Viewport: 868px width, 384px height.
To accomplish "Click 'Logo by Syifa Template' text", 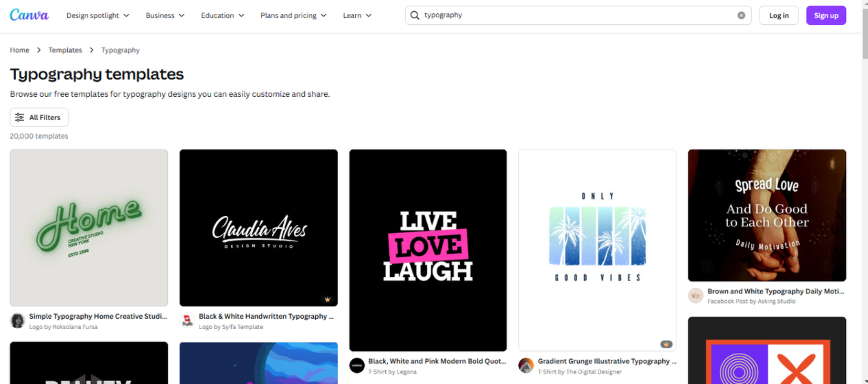I will [231, 327].
